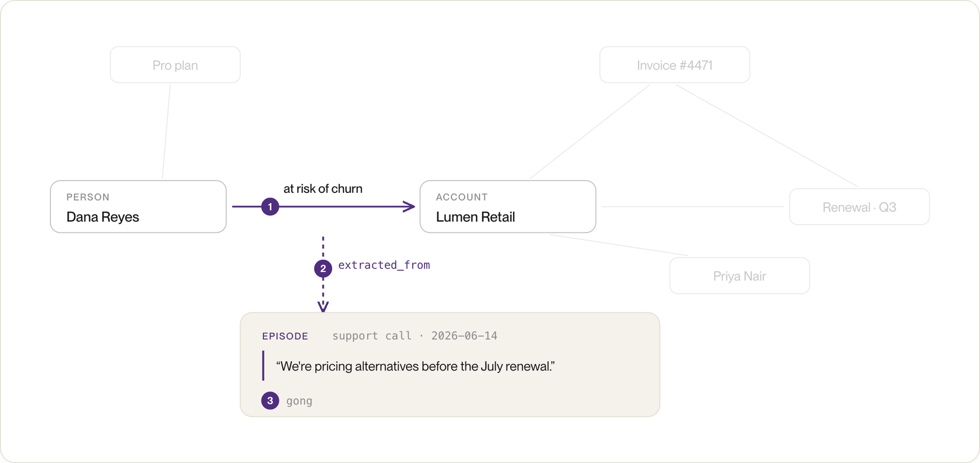Click the numbered marker 1 circle
The height and width of the screenshot is (463, 980).
[270, 206]
